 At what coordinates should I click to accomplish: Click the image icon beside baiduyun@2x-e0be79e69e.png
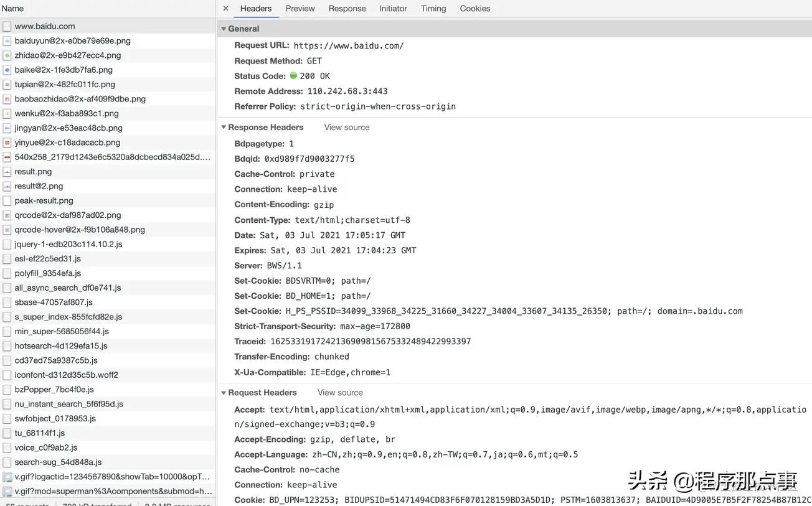7,40
